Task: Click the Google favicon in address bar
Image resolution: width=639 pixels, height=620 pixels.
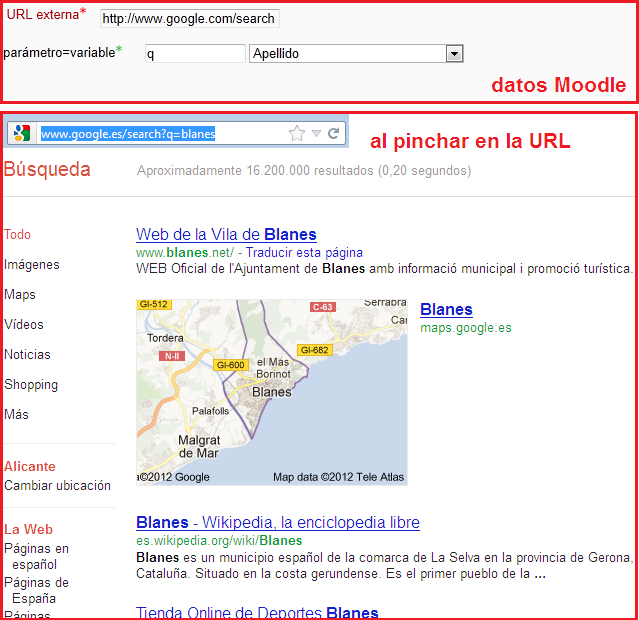Action: tap(22, 134)
